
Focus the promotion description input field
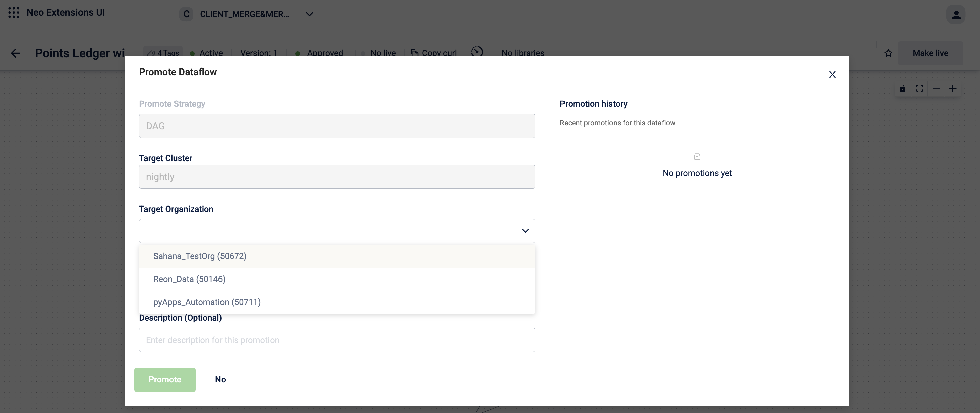(337, 340)
